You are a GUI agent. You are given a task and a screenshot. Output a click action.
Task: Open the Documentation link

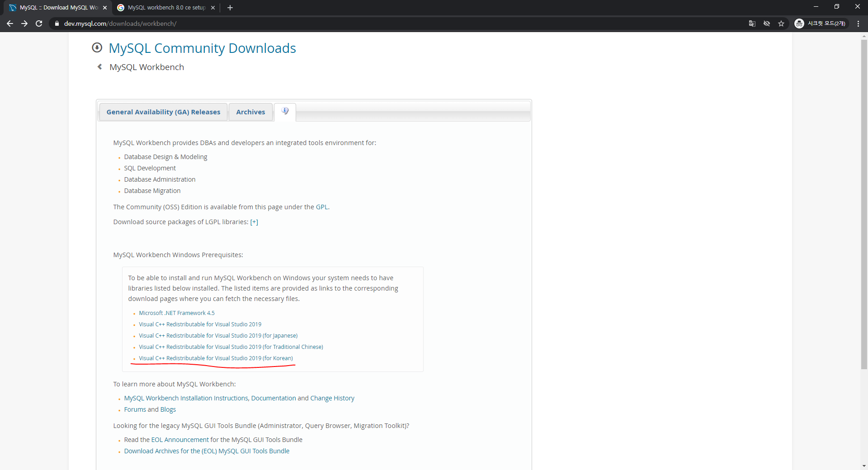click(x=274, y=398)
